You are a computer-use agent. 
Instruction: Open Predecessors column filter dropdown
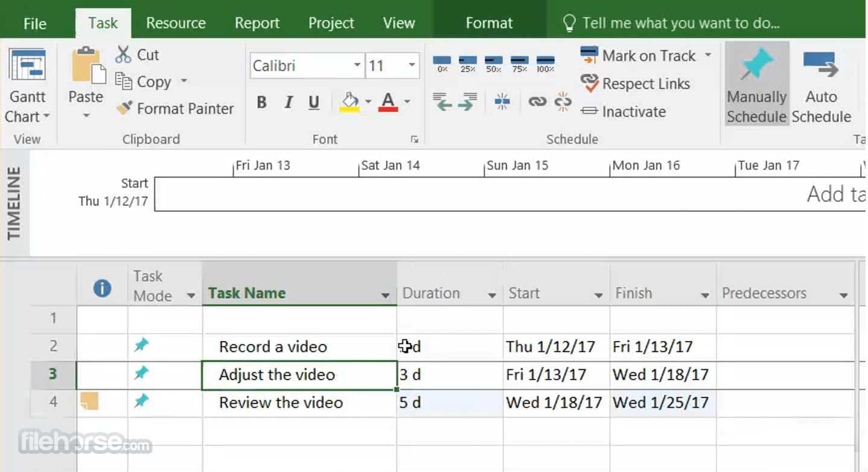click(843, 296)
